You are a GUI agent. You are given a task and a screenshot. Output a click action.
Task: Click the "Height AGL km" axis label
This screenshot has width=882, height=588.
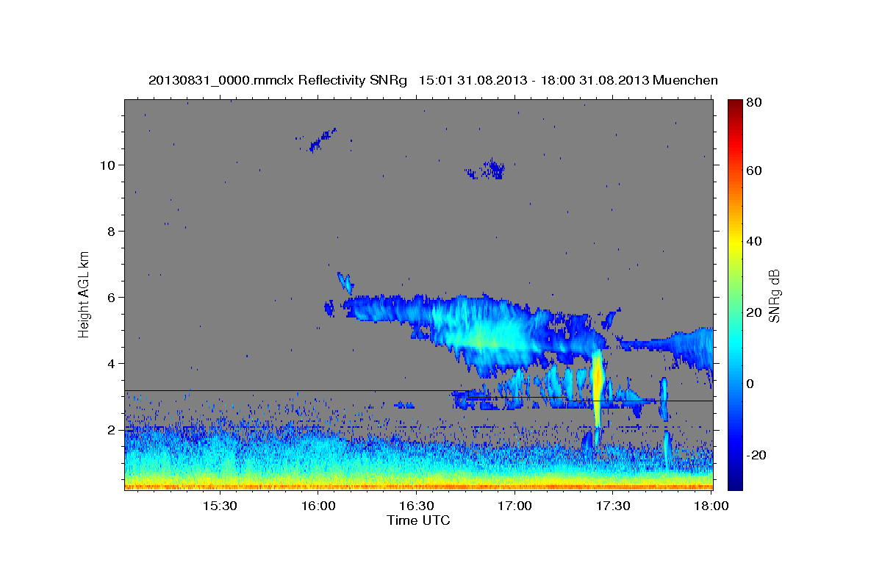85,293
